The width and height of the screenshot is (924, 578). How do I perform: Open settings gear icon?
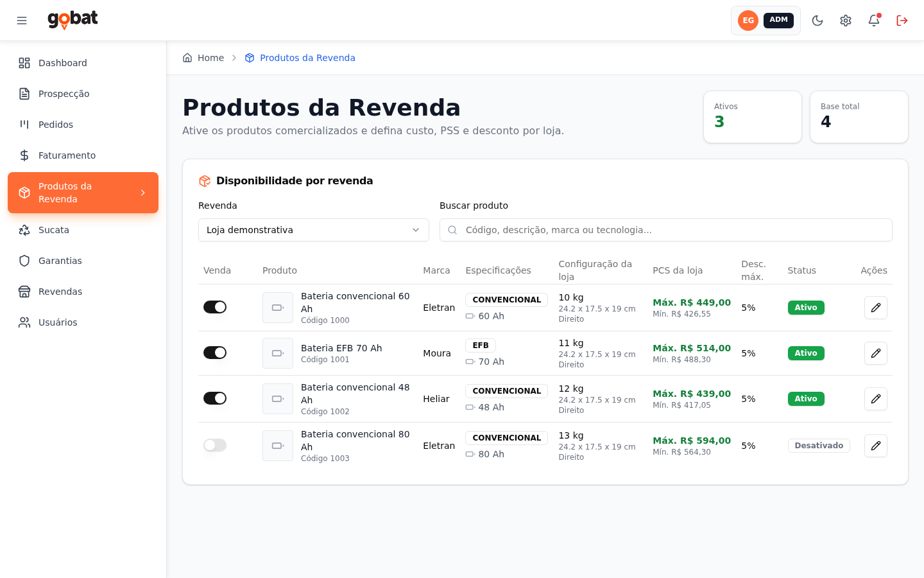tap(846, 21)
